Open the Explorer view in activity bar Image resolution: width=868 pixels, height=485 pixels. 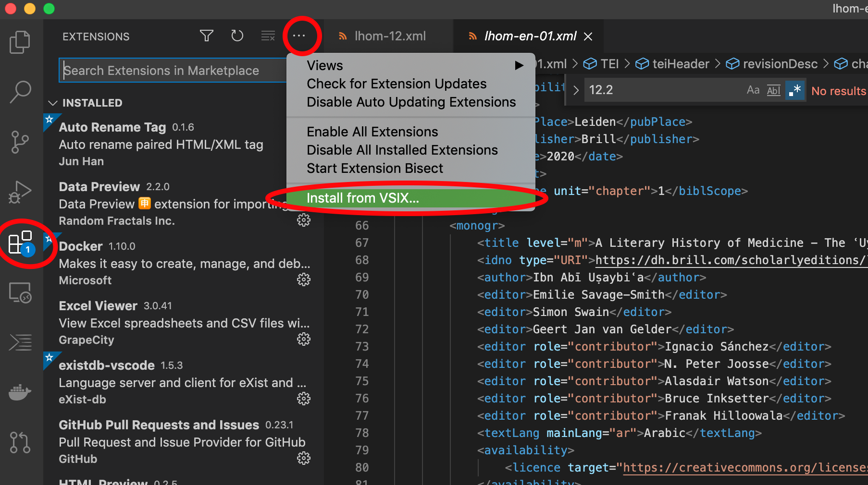pyautogui.click(x=20, y=42)
